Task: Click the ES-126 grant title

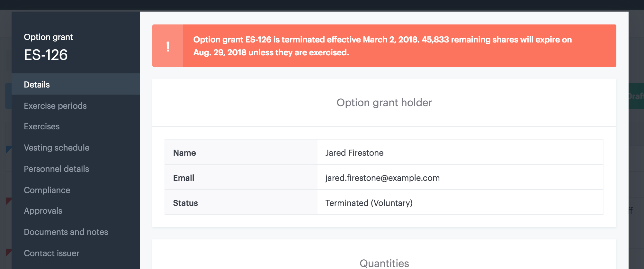Action: pyautogui.click(x=46, y=55)
